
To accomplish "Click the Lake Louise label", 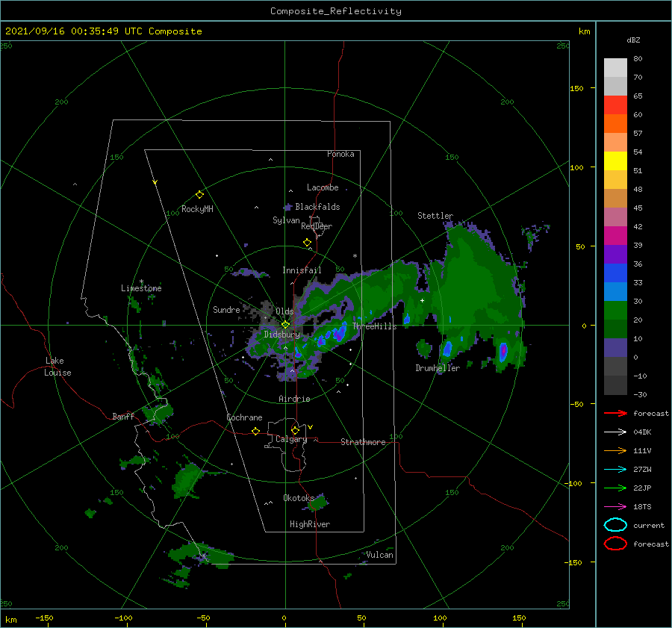I will (x=57, y=367).
